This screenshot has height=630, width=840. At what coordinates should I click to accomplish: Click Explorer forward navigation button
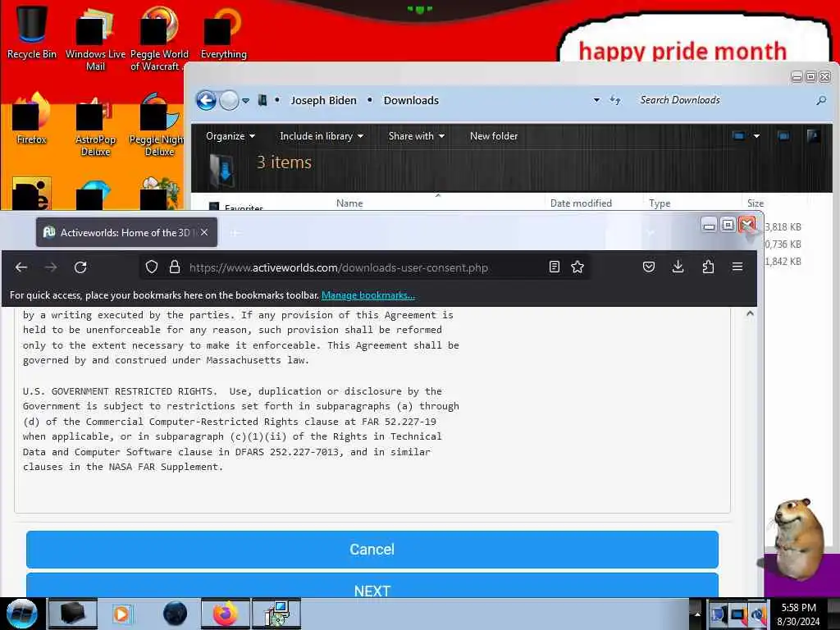230,100
